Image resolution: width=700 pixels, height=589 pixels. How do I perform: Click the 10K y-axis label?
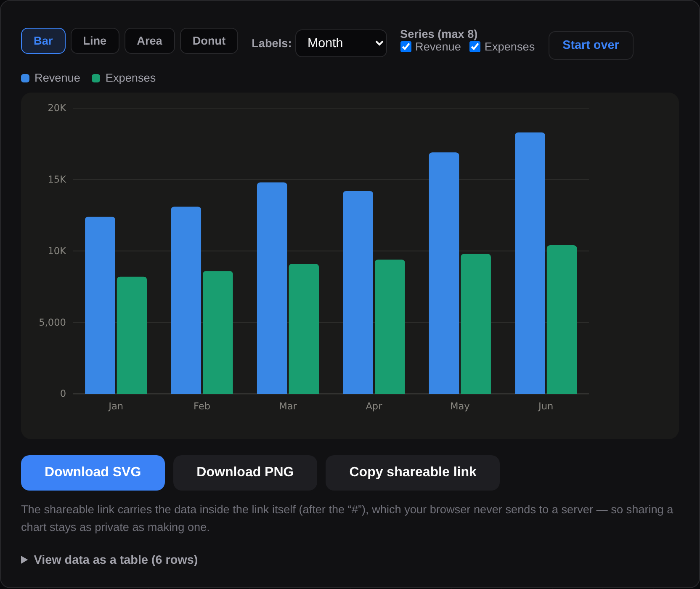click(57, 251)
